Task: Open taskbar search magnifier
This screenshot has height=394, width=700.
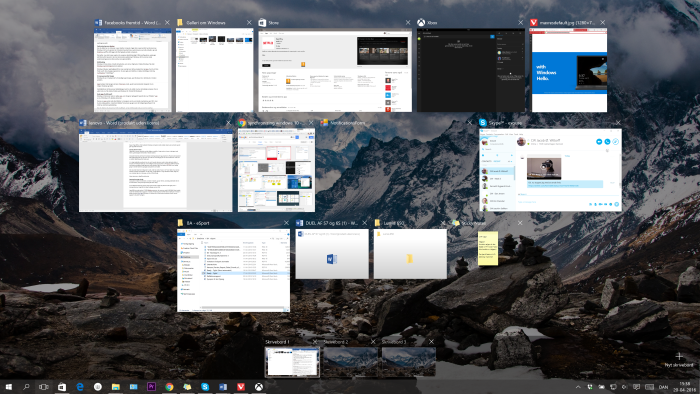Action: click(26, 387)
